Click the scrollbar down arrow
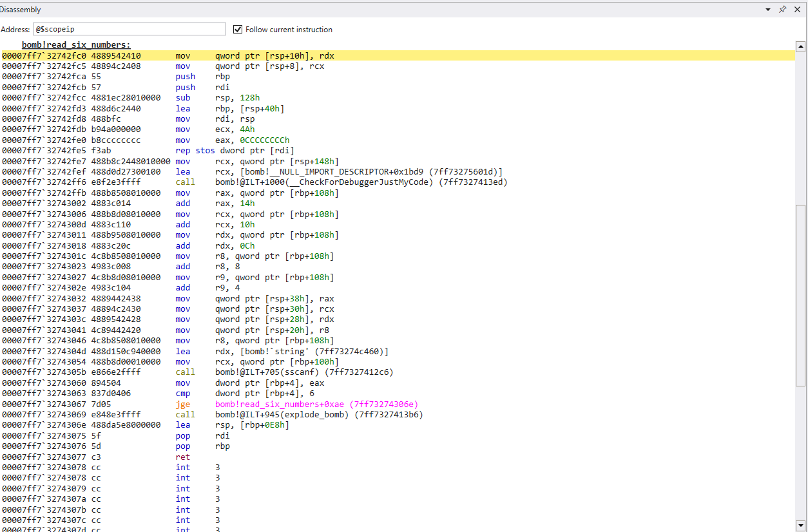The width and height of the screenshot is (808, 532). (800, 525)
